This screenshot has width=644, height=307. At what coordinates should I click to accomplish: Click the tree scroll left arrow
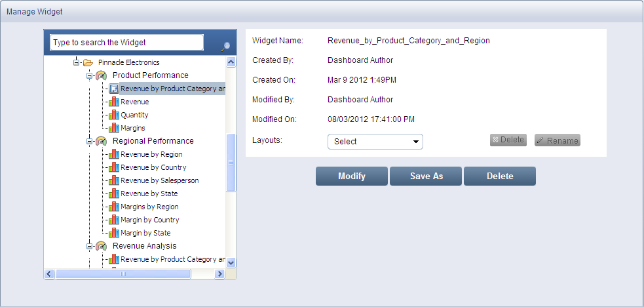click(x=49, y=274)
